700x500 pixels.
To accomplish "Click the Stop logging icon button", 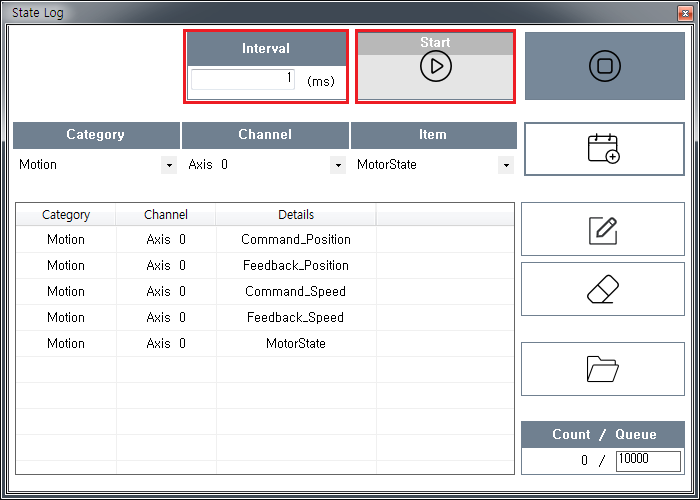I will [x=604, y=66].
